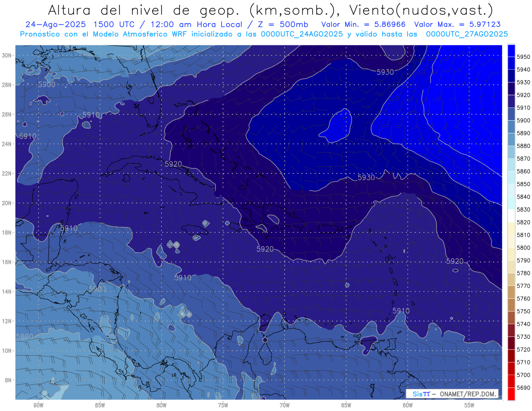532x411 pixels.
Task: Click the pale yellow swatch between 5810 and 5820
Action: point(511,228)
